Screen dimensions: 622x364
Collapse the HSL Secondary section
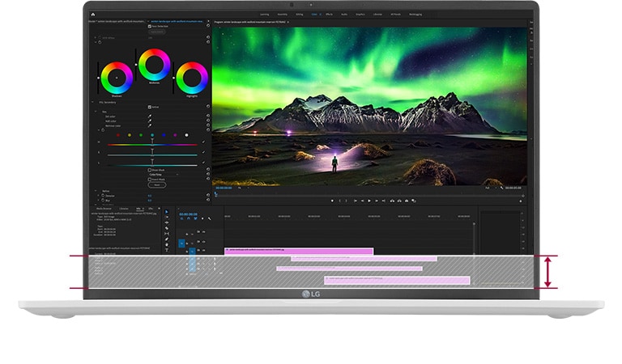point(94,103)
